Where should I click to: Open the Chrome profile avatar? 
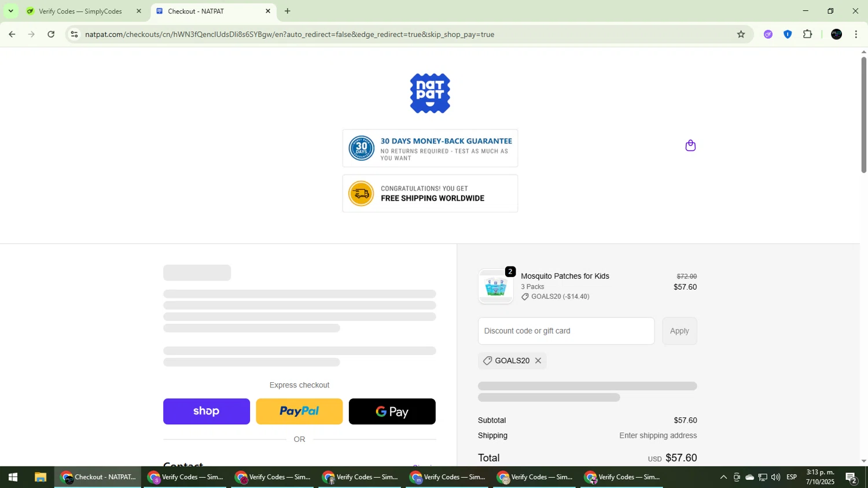click(836, 34)
